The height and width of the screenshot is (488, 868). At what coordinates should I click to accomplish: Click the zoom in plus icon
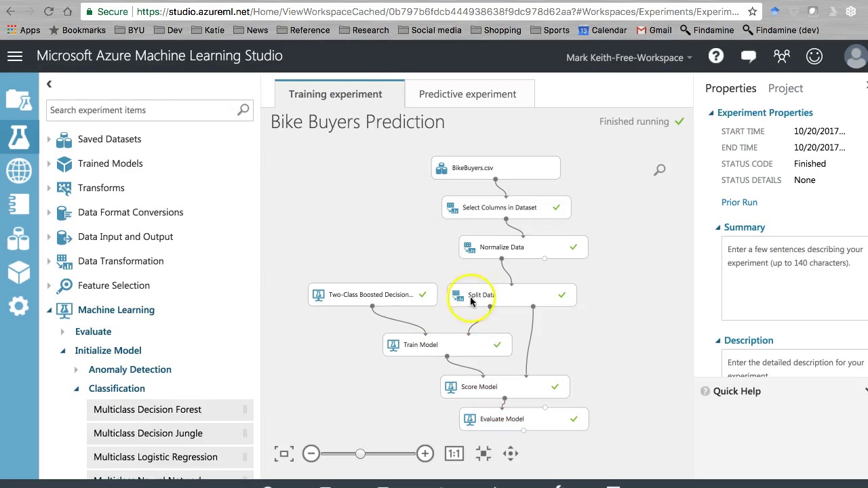425,453
